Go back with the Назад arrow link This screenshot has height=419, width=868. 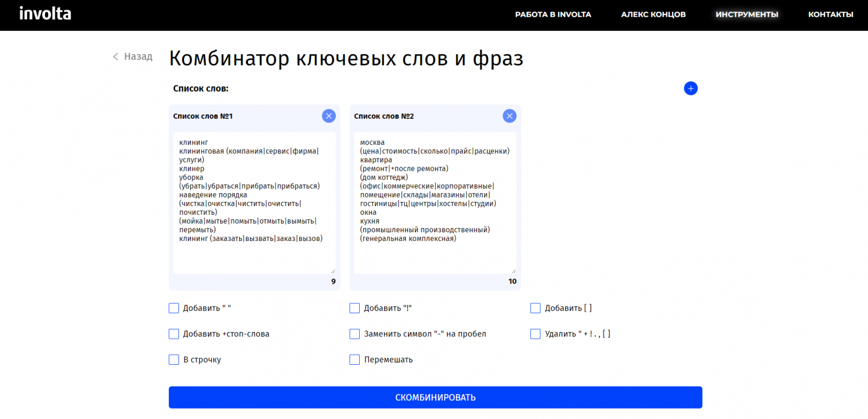[x=132, y=56]
